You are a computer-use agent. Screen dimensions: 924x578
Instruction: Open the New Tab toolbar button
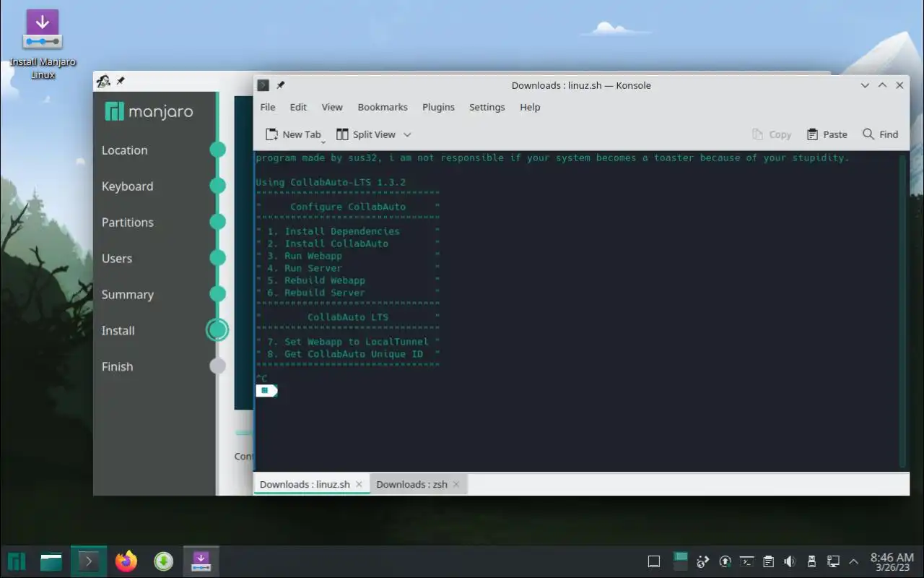[x=293, y=134]
